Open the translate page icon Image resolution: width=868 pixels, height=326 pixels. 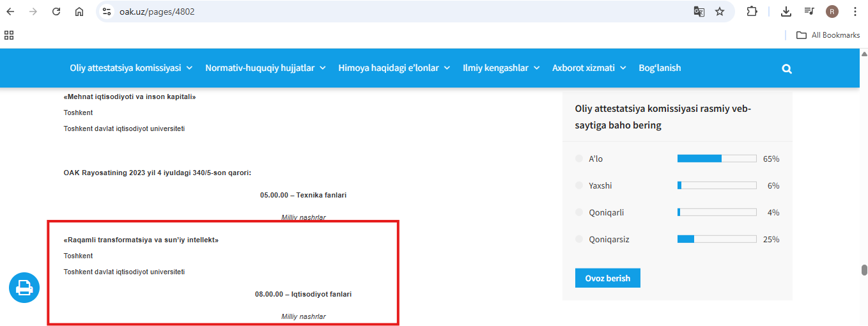point(699,12)
